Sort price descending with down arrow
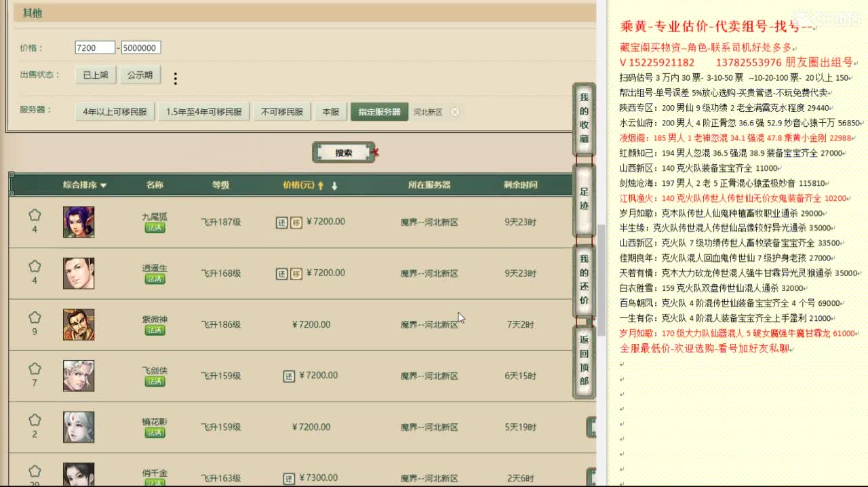This screenshot has height=487, width=868. 334,185
